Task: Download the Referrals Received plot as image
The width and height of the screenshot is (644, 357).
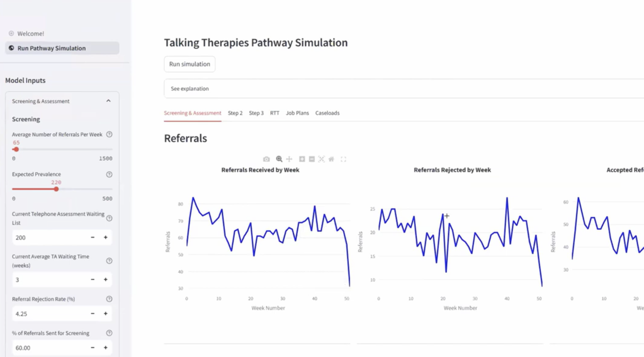Action: coord(266,159)
